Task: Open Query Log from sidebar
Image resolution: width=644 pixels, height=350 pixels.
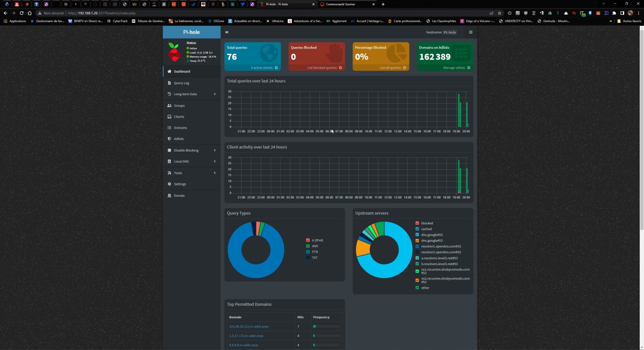Action: 181,83
